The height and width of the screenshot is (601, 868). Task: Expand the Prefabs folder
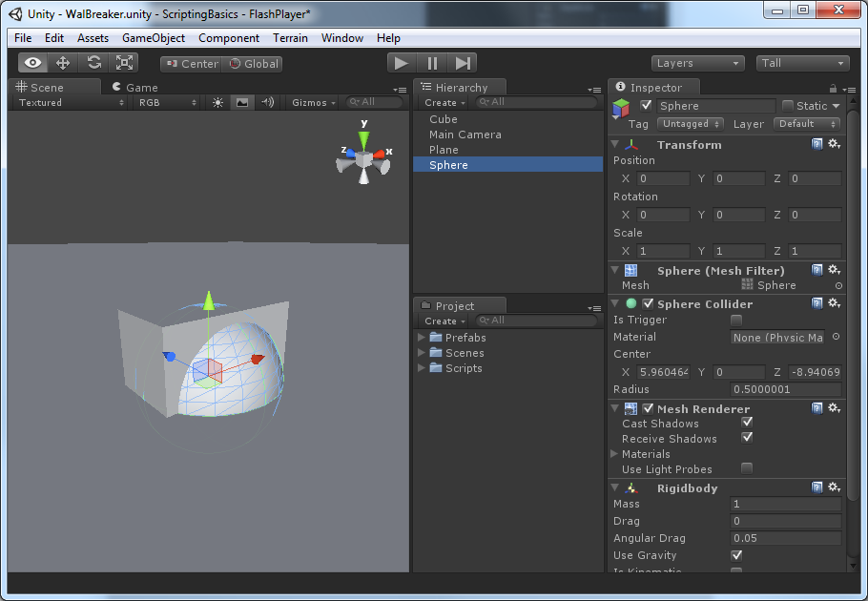point(422,337)
